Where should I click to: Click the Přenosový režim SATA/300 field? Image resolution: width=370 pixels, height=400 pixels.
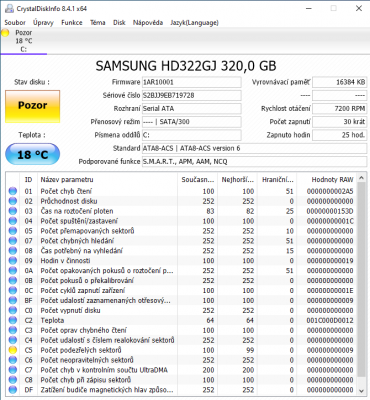click(192, 122)
